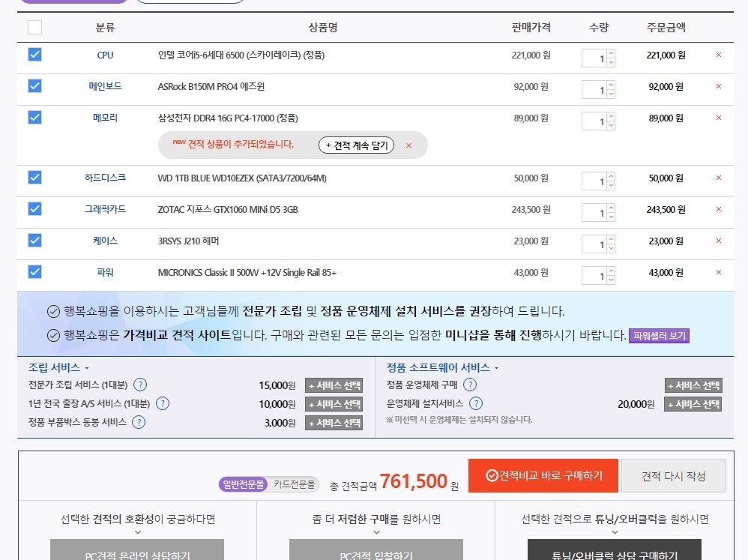Click the quantity input for 하드디스크
This screenshot has height=560, width=748.
pyautogui.click(x=594, y=181)
